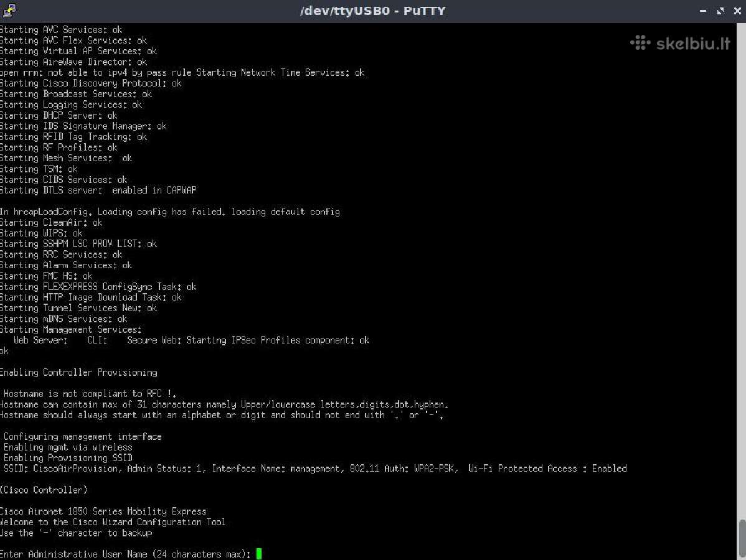The image size is (746, 560).
Task: Maximize the PuTTY terminal window
Action: [x=720, y=11]
